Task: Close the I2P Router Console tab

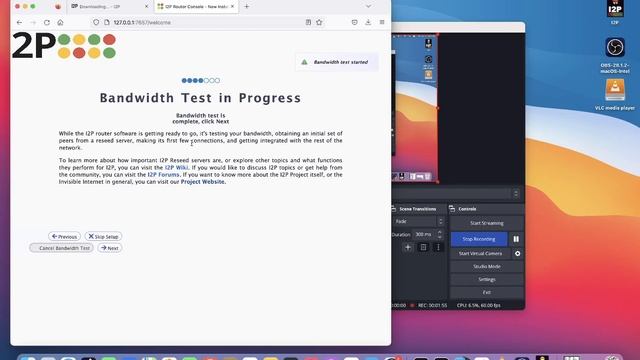Action: [232, 7]
